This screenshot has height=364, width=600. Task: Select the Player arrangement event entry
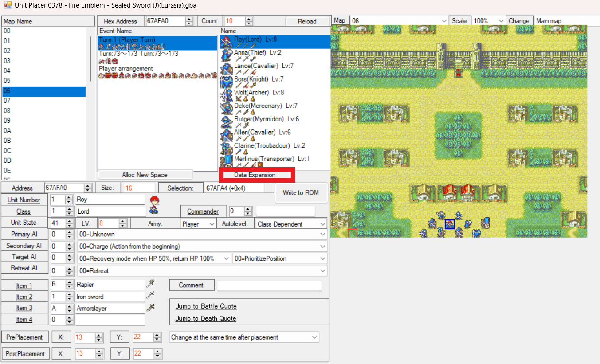tap(126, 69)
